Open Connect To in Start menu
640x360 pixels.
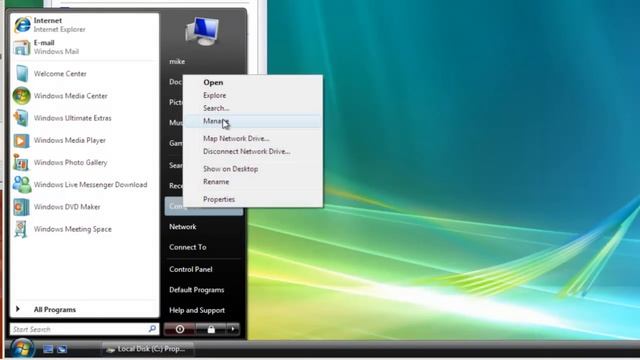(x=188, y=247)
